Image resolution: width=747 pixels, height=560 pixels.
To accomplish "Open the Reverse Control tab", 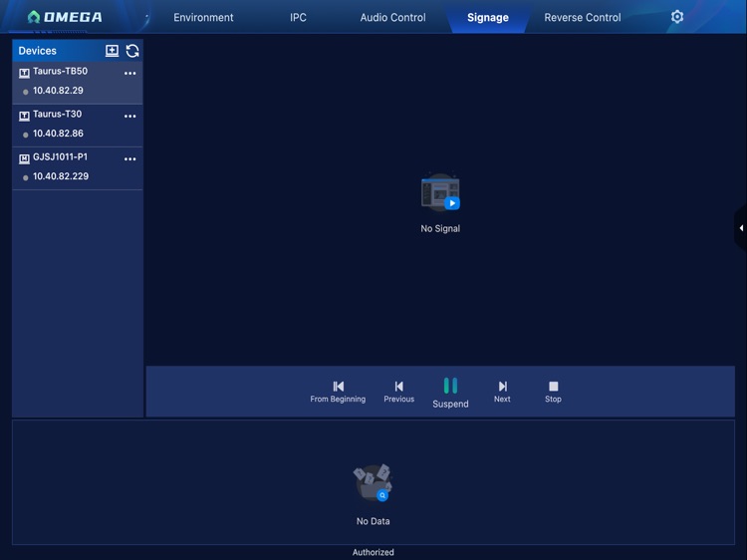I will [x=583, y=18].
